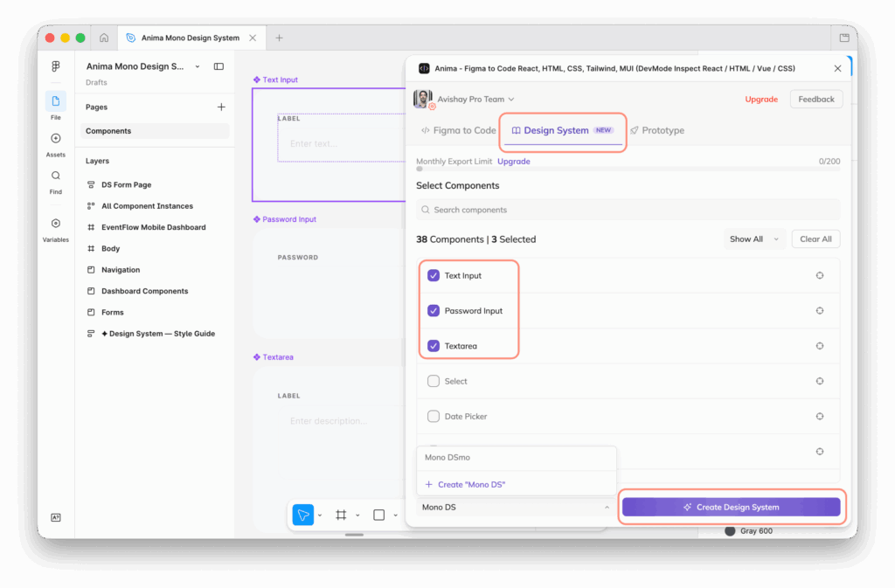Click the Upgrade link near Monthly Export Limit

tap(513, 161)
